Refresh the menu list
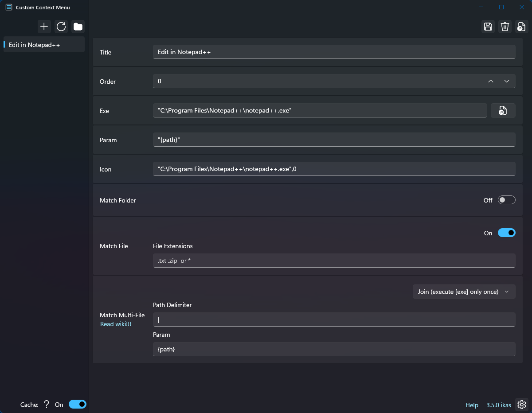Screen dimensions: 532x413 click(61, 27)
